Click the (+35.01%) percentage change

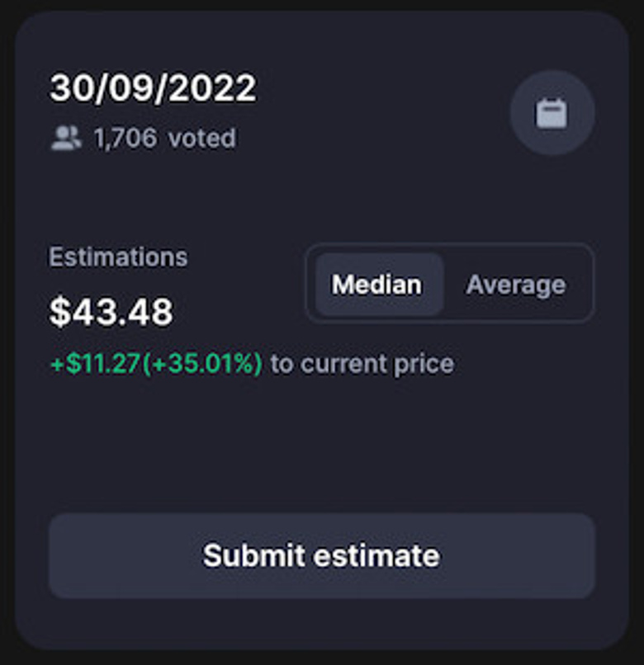pyautogui.click(x=202, y=363)
